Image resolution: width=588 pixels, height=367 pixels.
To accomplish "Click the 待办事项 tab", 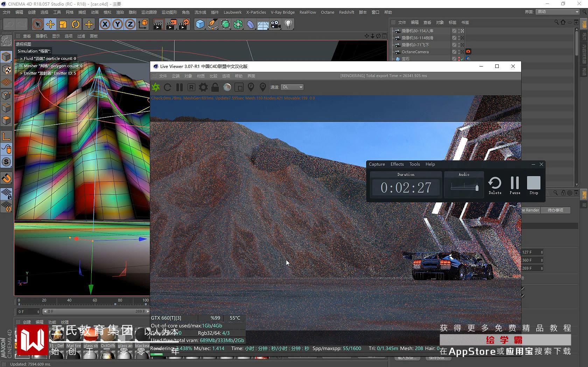I will pyautogui.click(x=555, y=210).
